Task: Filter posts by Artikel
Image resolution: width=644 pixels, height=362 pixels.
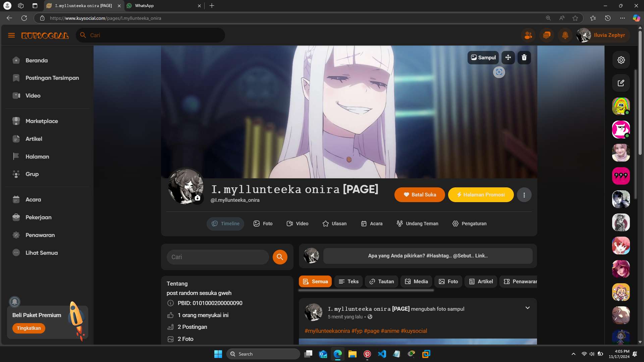Action: (481, 282)
